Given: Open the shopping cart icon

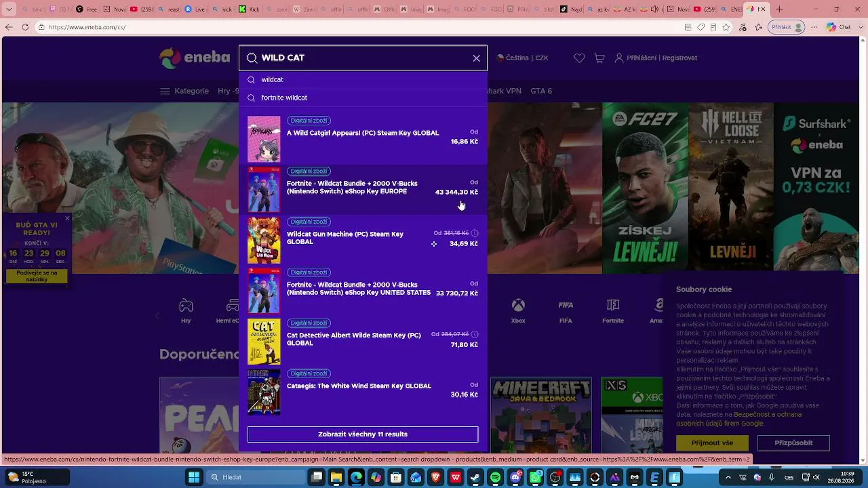Looking at the screenshot, I should pos(599,58).
